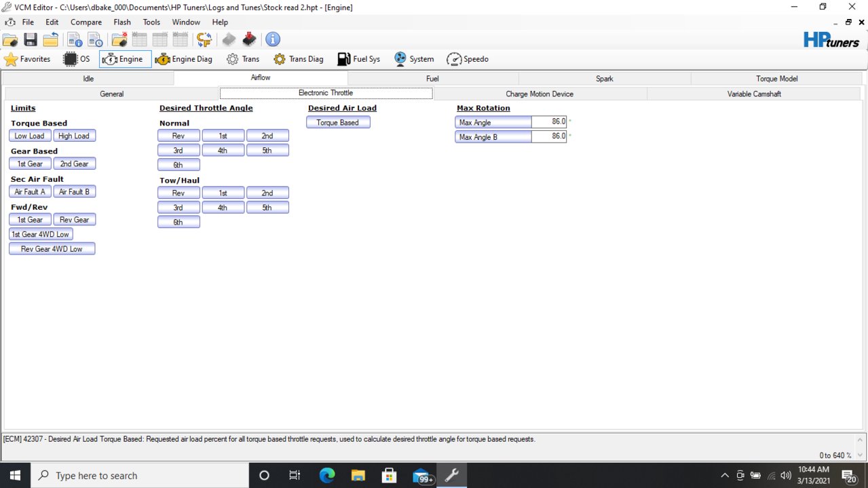Open the 1st Gear 4WD Low table
Screen dimensions: 868x488
pos(41,234)
